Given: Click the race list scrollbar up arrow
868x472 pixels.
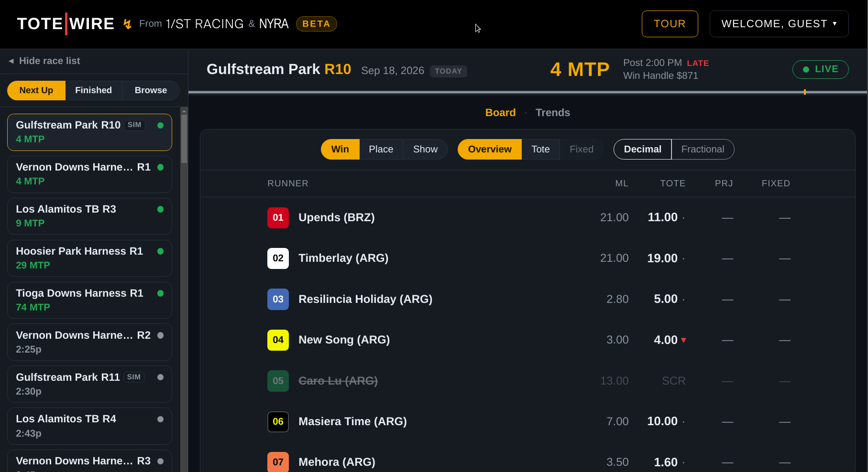Looking at the screenshot, I should point(184,111).
